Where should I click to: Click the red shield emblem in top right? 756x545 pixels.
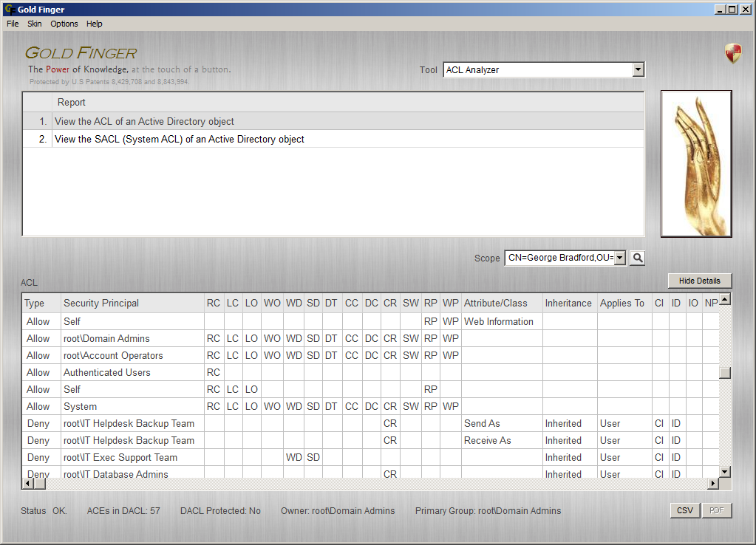pyautogui.click(x=732, y=53)
